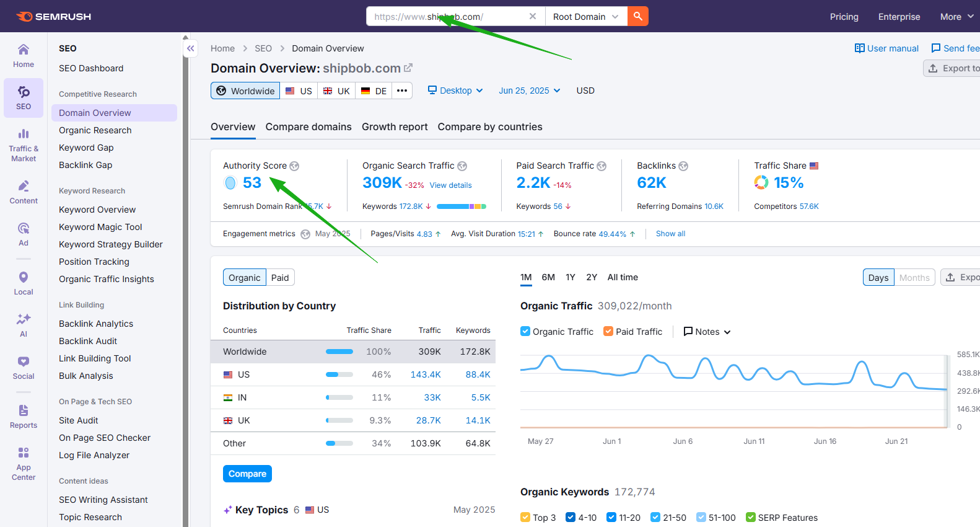Click the Home breadcrumb
Viewport: 980px width, 527px height.
click(x=222, y=48)
